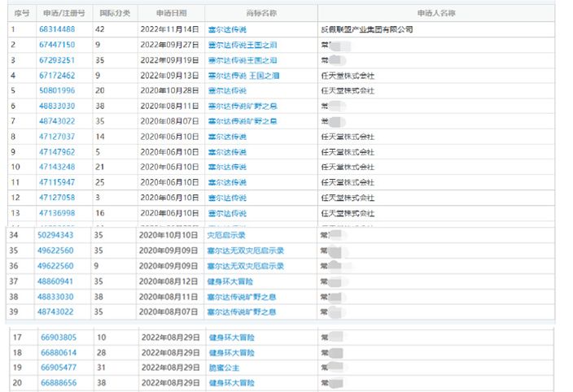Open registration number 68314488

tap(57, 29)
